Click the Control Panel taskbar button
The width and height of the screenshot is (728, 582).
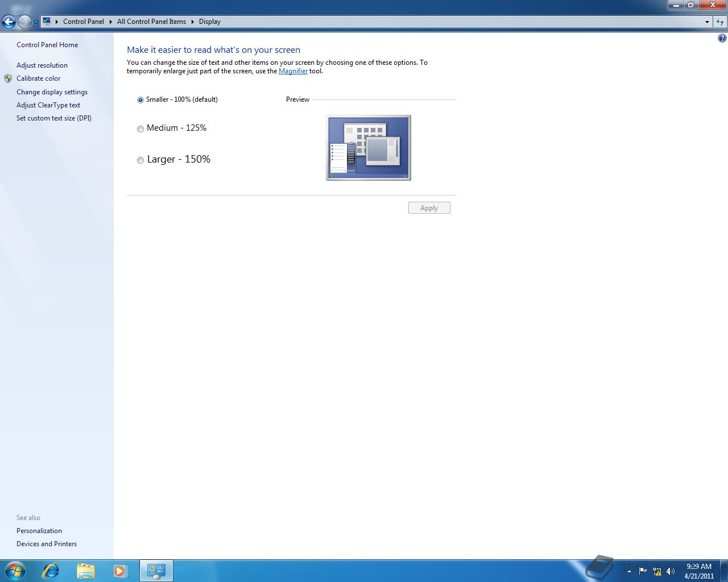pyautogui.click(x=156, y=571)
